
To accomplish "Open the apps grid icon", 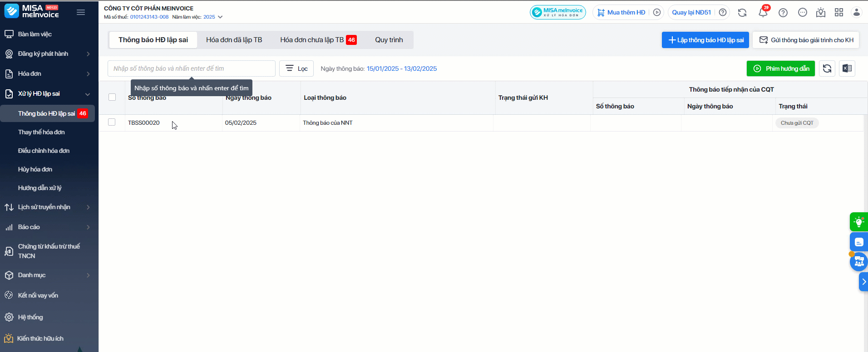I will coord(838,13).
